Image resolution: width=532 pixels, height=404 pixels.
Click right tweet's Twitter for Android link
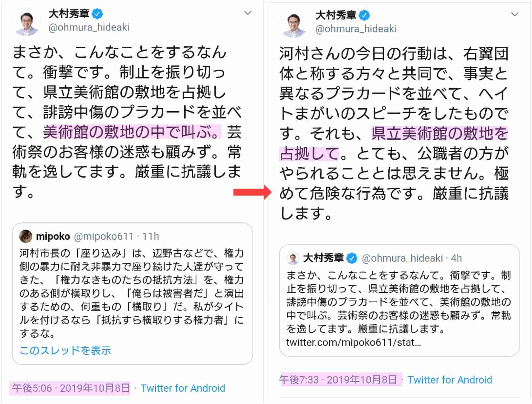coord(450,380)
